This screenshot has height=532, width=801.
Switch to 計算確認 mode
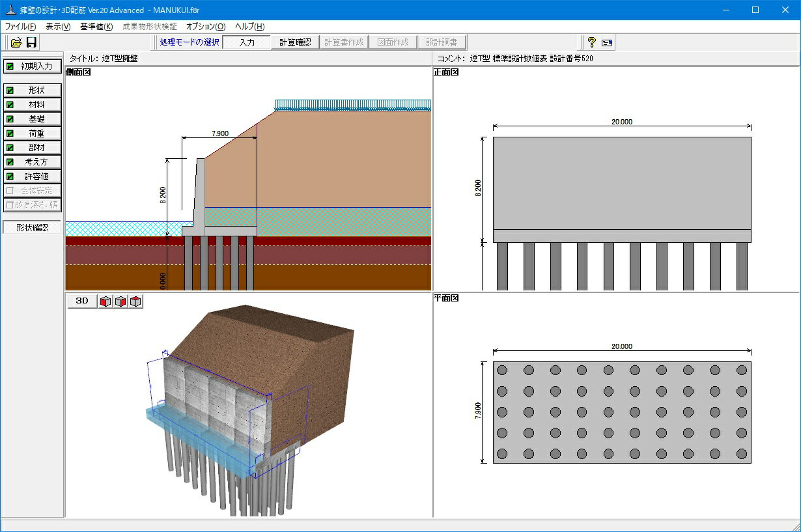(x=295, y=42)
